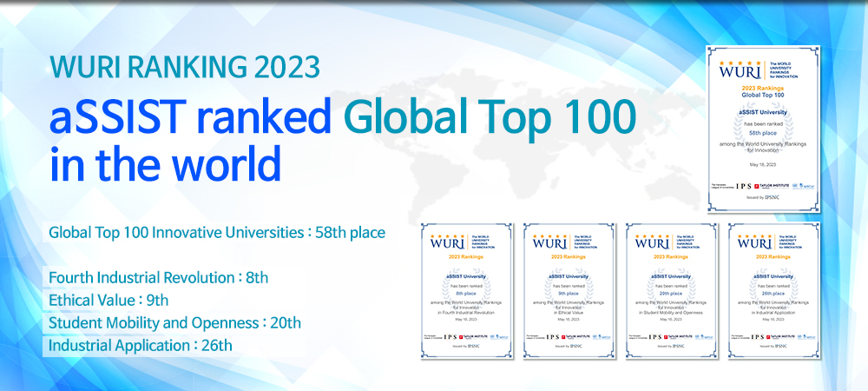Open the 20th place Student Mobility certificate
The image size is (868, 391).
tap(668, 292)
